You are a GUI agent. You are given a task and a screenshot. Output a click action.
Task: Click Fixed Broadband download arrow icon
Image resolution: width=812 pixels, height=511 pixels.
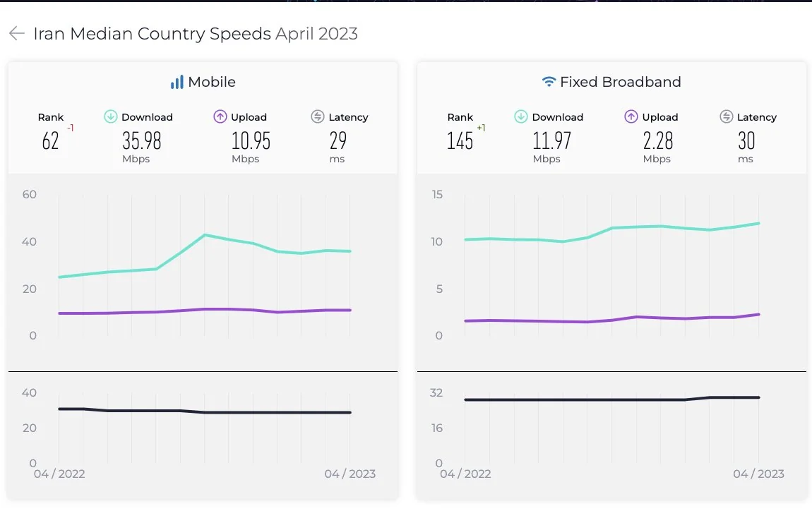[x=521, y=117]
